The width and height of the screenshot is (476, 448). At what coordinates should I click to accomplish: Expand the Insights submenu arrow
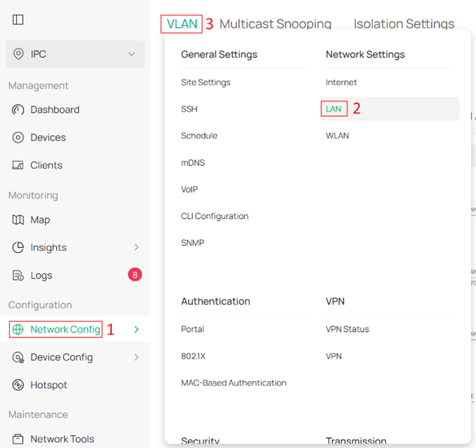click(136, 247)
